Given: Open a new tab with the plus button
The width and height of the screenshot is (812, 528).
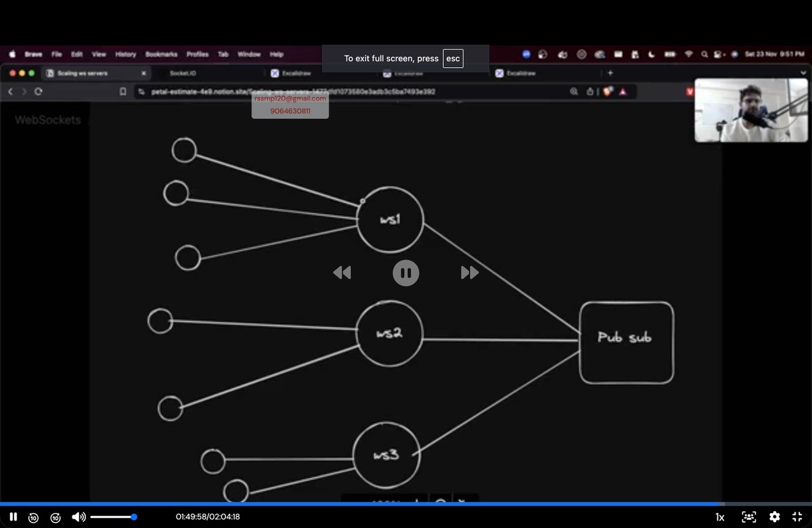Looking at the screenshot, I should pos(610,72).
